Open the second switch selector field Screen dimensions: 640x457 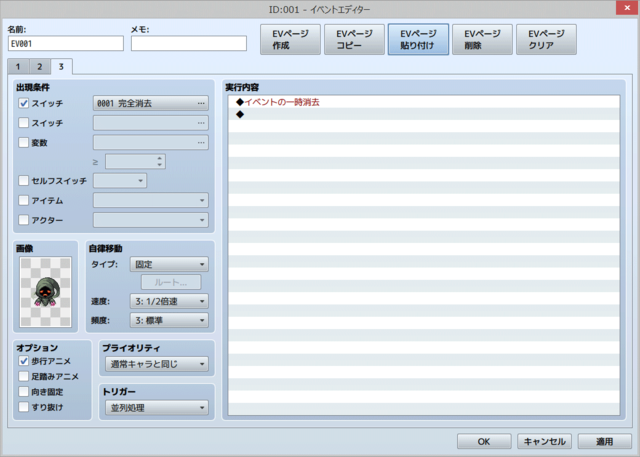(x=151, y=123)
